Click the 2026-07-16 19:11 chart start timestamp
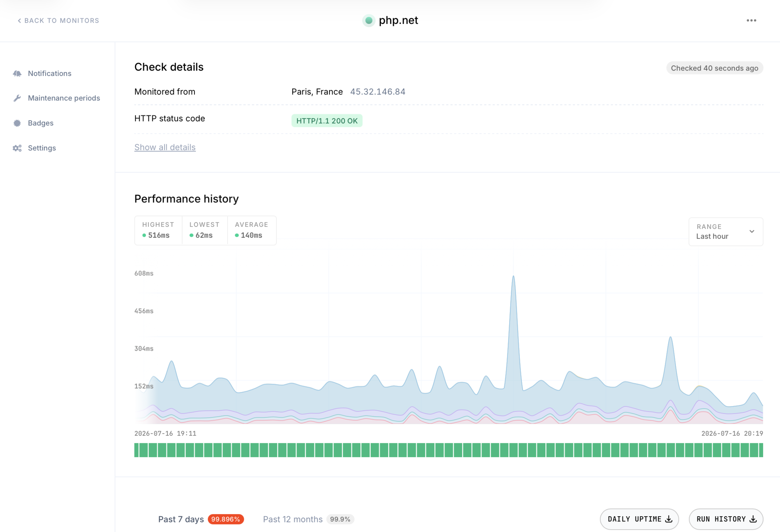 point(165,434)
